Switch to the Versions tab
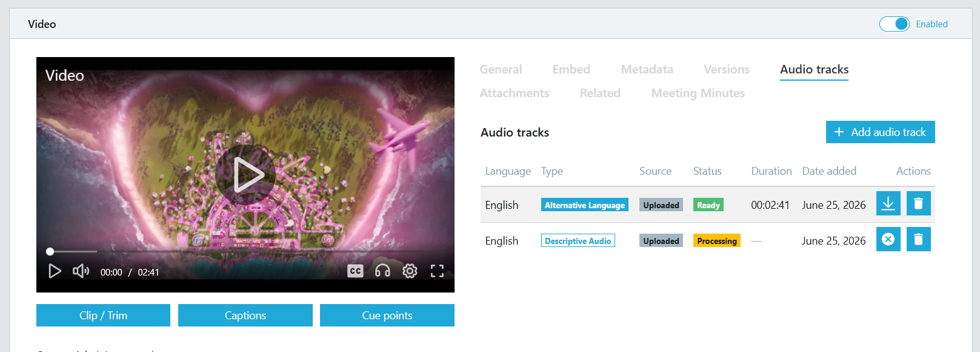Image resolution: width=980 pixels, height=352 pixels. click(x=726, y=69)
